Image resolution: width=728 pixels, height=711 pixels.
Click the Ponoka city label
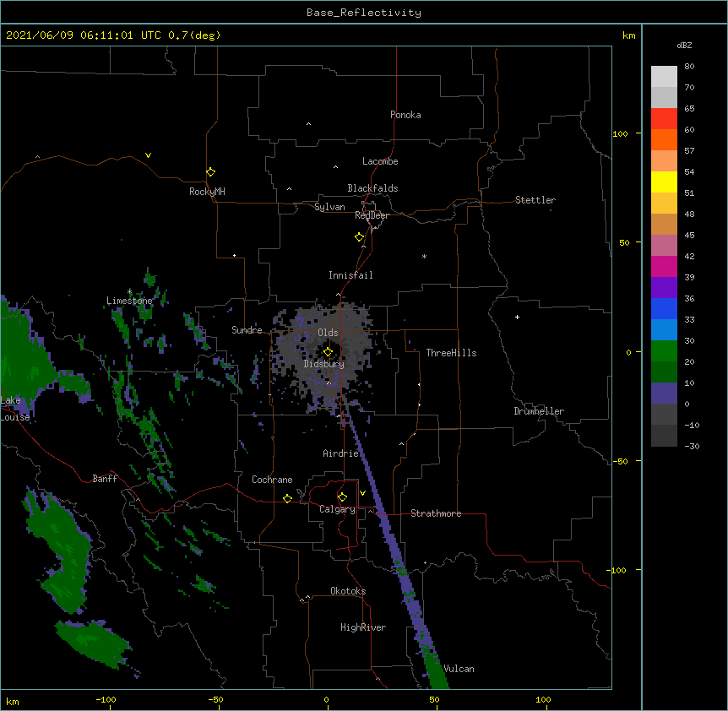pyautogui.click(x=405, y=115)
